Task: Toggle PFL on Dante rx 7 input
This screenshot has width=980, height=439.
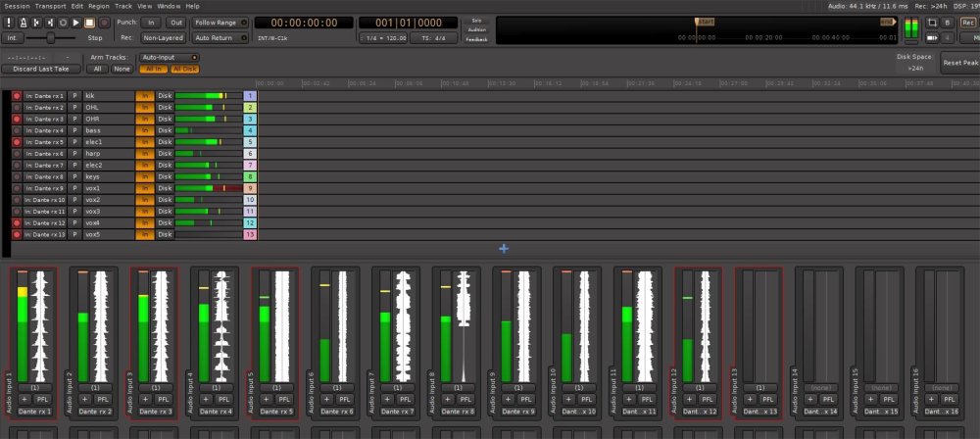Action: [x=405, y=399]
